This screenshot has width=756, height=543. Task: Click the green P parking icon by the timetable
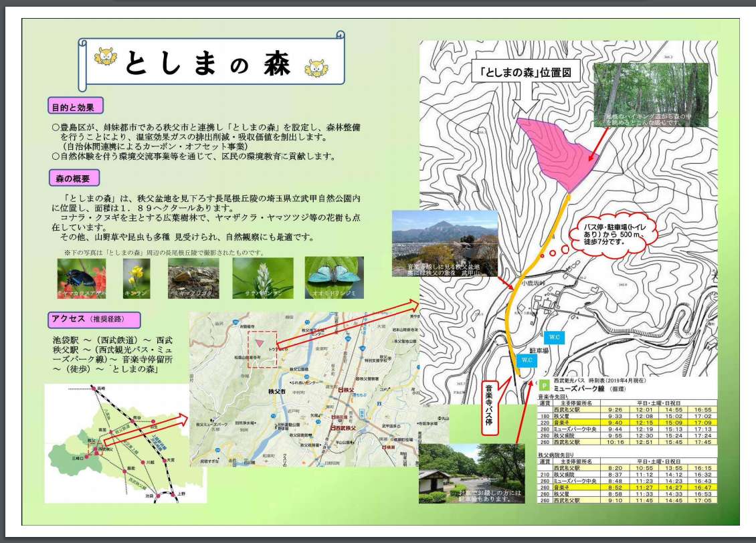pyautogui.click(x=545, y=385)
